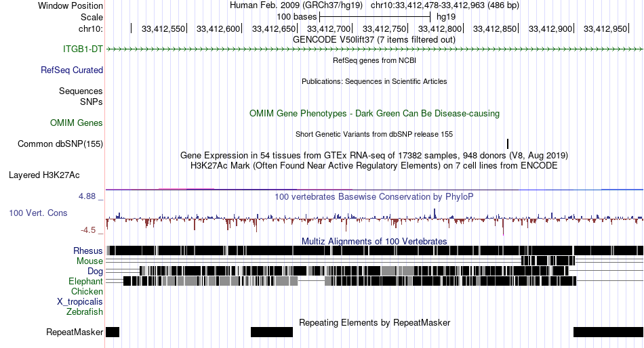Click 'RefSeq genes from NCBI' title
Viewport: 644px width, 348px height.
click(x=375, y=60)
